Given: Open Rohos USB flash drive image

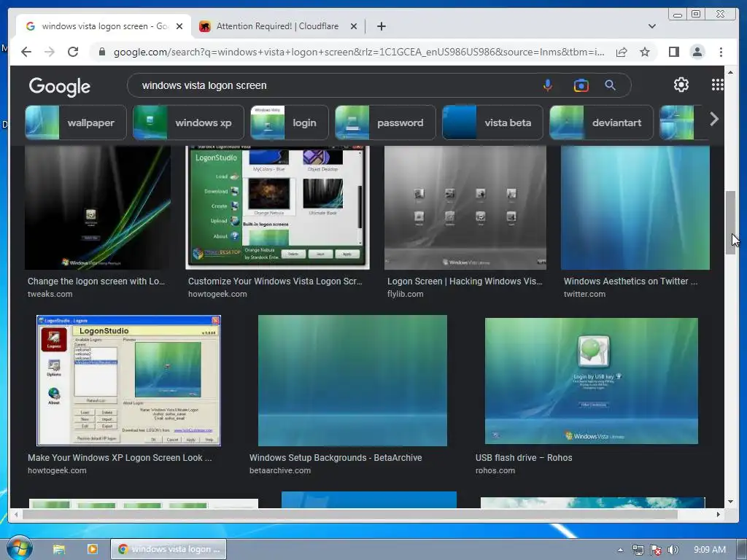Looking at the screenshot, I should pyautogui.click(x=591, y=381).
